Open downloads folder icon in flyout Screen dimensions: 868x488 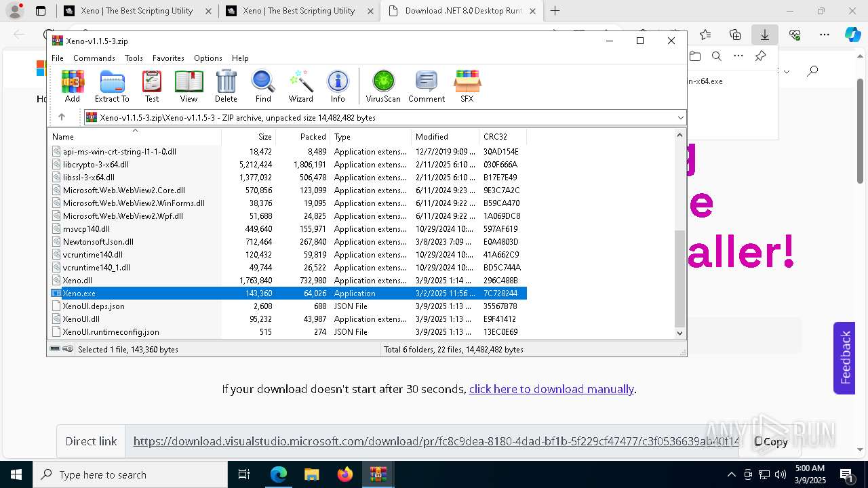tap(694, 56)
